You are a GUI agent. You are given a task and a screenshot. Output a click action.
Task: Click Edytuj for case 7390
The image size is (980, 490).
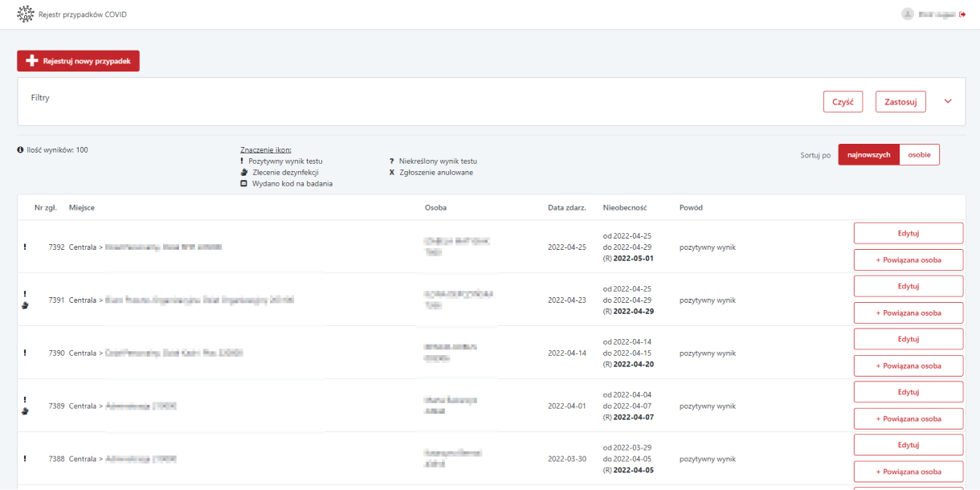click(x=908, y=339)
